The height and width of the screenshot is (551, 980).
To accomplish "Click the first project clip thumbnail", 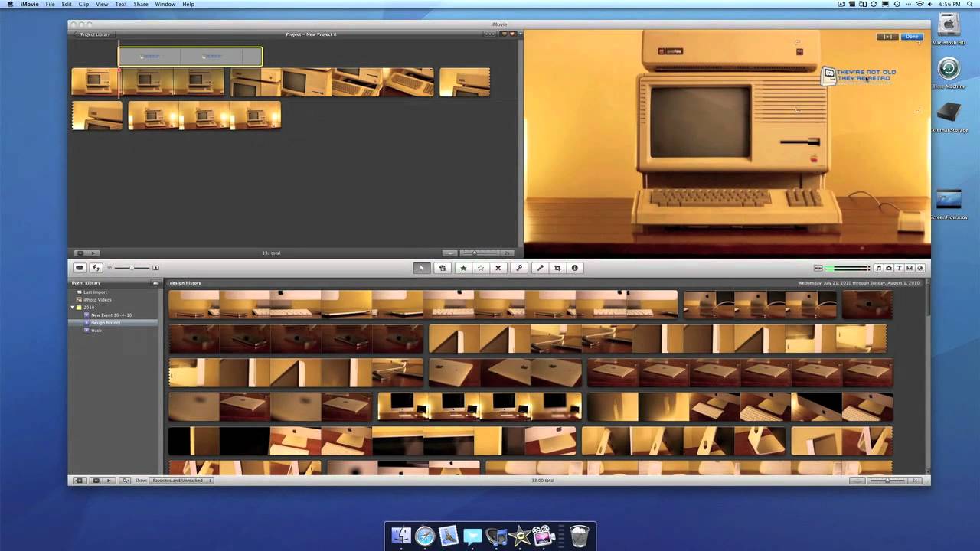I will pos(95,82).
